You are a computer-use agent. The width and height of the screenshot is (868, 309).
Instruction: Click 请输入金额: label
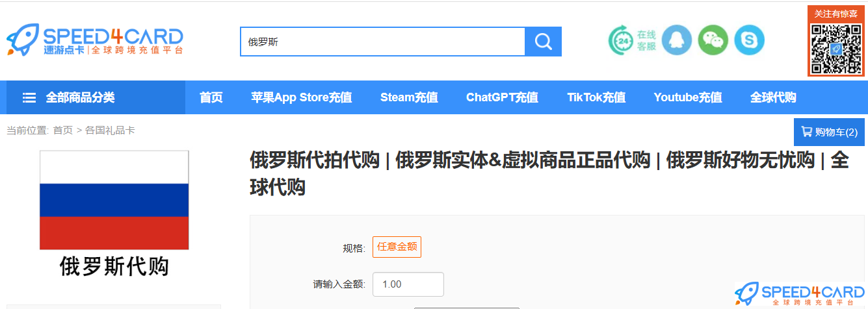(x=339, y=284)
